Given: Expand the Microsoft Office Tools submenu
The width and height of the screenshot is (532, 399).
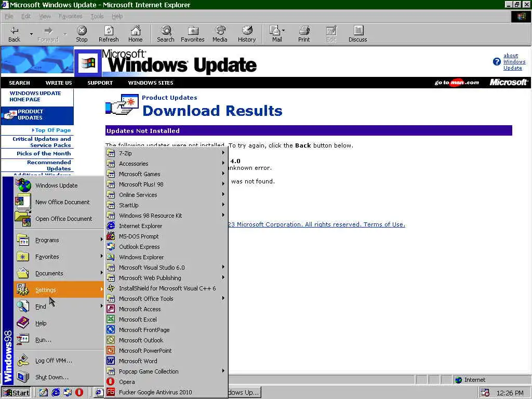Looking at the screenshot, I should pyautogui.click(x=166, y=299).
